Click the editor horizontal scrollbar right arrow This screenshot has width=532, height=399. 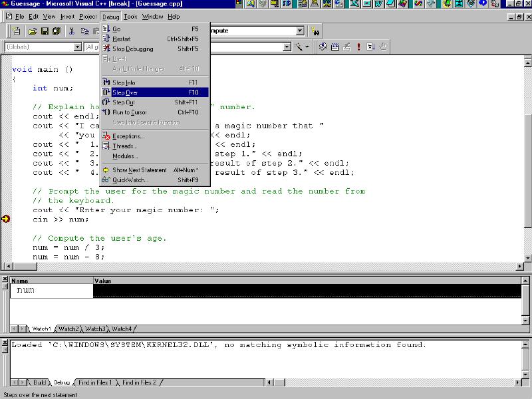pyautogui.click(x=519, y=267)
